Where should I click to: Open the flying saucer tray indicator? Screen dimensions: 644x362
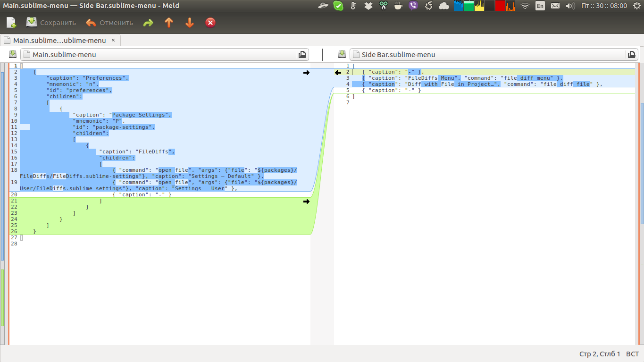coord(323,6)
